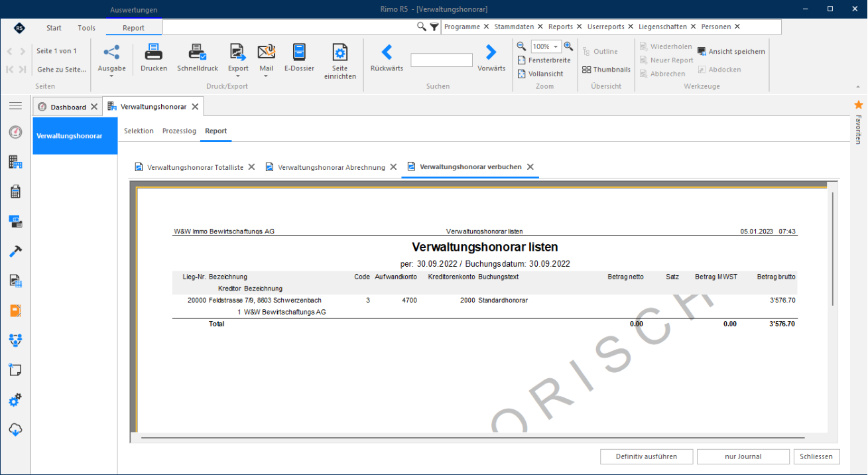Select the Report ribbon tab
868x475 pixels.
(x=133, y=28)
